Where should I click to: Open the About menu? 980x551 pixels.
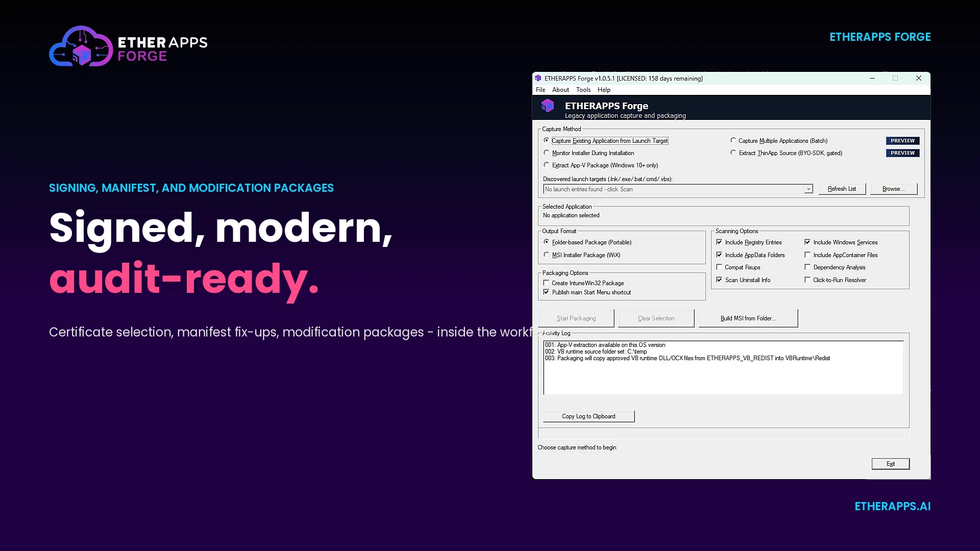(x=560, y=90)
